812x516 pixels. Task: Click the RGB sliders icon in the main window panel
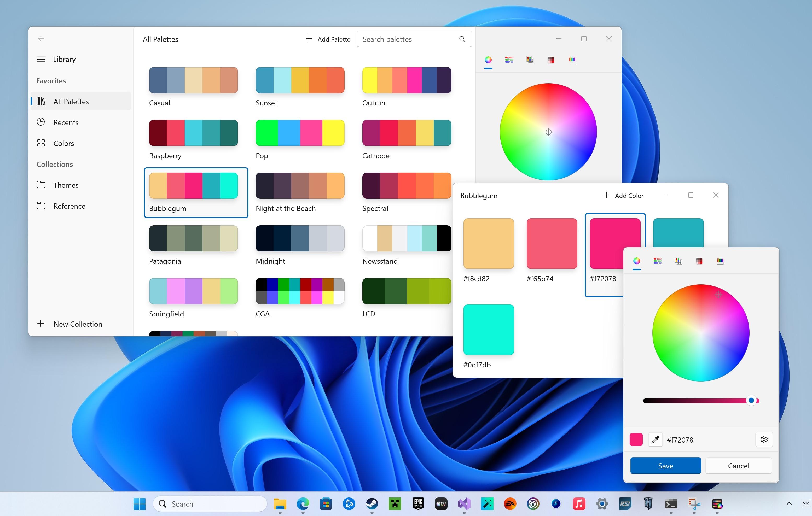click(x=509, y=60)
